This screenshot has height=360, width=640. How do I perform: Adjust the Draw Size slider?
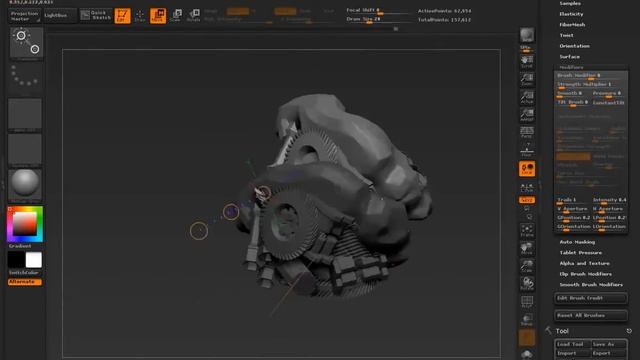(379, 20)
